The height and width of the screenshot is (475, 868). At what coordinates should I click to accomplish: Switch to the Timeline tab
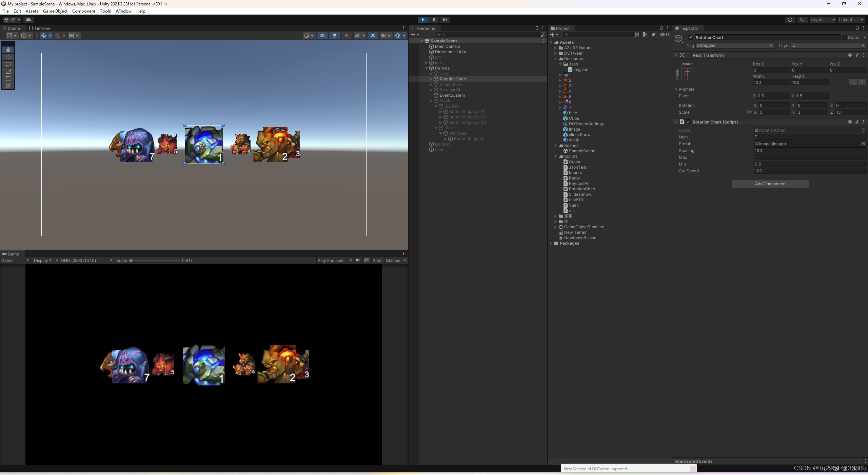click(40, 28)
